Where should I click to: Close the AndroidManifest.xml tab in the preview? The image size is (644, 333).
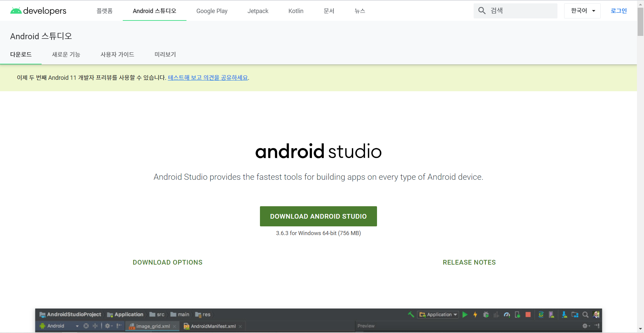(x=240, y=326)
